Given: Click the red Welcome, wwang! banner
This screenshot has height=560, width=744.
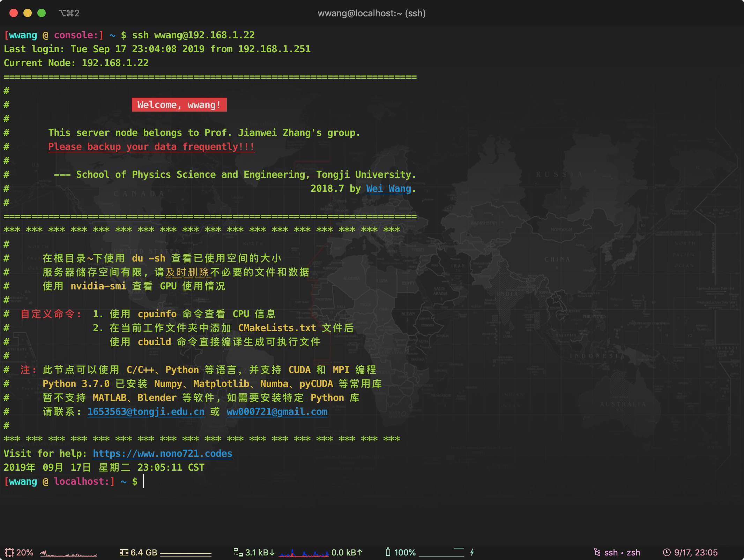Looking at the screenshot, I should (x=179, y=105).
